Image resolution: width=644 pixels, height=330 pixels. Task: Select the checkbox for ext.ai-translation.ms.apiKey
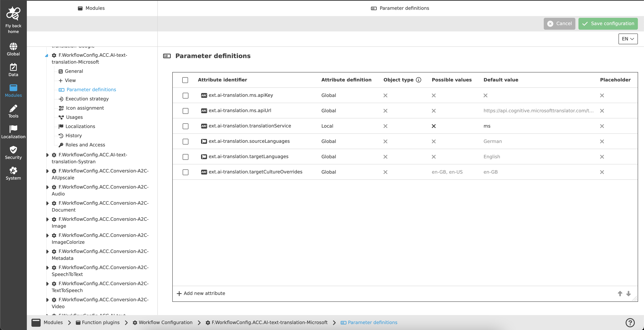coord(185,95)
